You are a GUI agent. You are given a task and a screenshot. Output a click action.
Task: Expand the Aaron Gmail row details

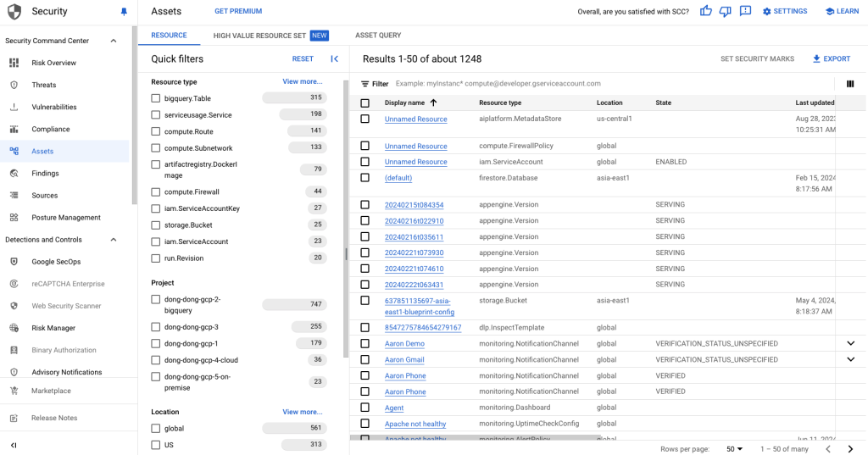[x=851, y=359]
